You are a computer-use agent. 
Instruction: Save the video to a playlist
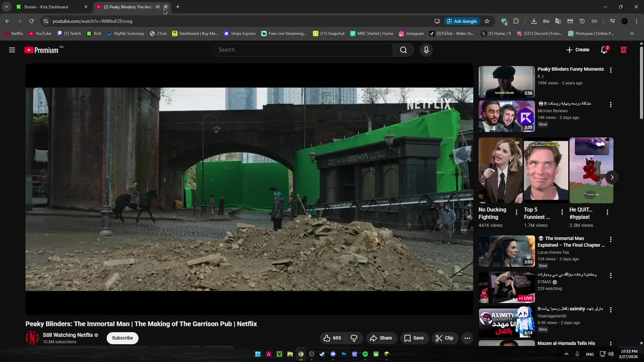414,338
